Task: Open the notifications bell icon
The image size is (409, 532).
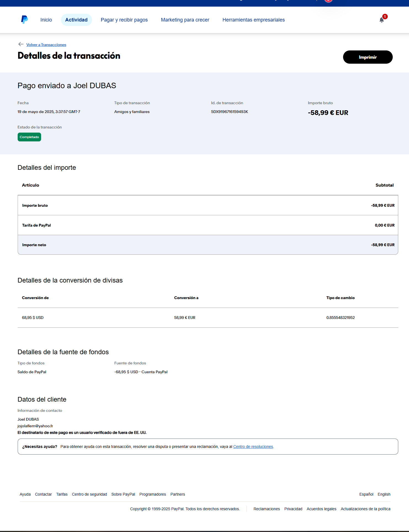Action: pyautogui.click(x=382, y=20)
